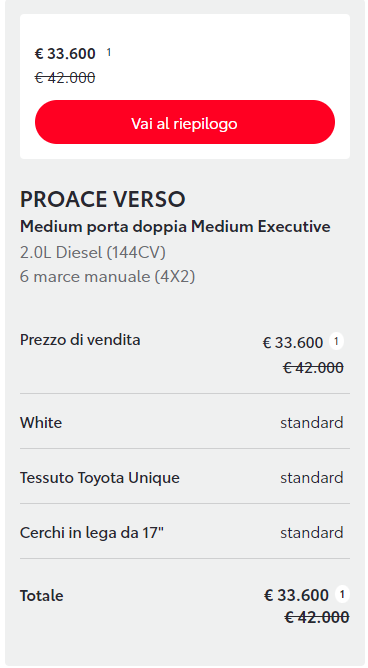The image size is (368, 668).
Task: Click standard label beside Cerchi in lega
Action: (312, 533)
